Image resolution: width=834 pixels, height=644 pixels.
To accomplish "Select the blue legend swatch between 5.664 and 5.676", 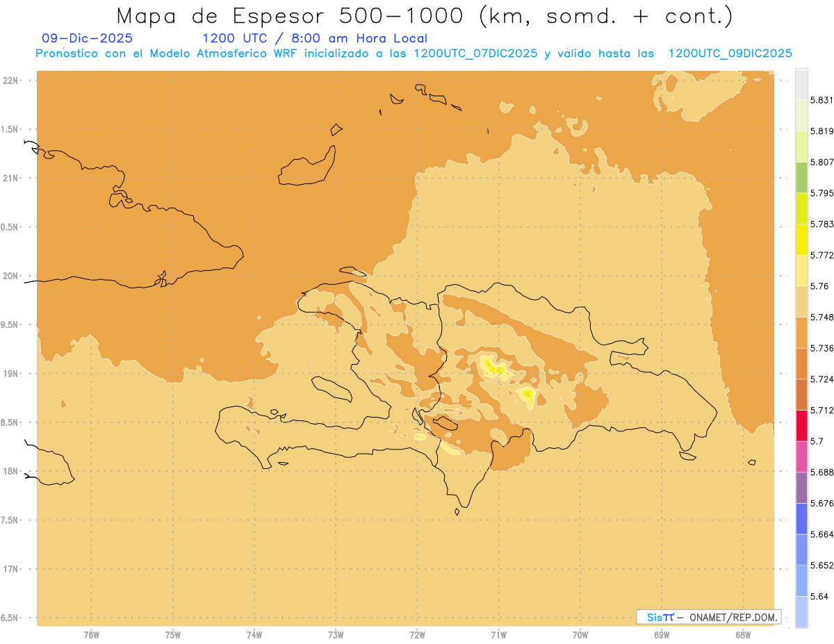I will coord(801,518).
